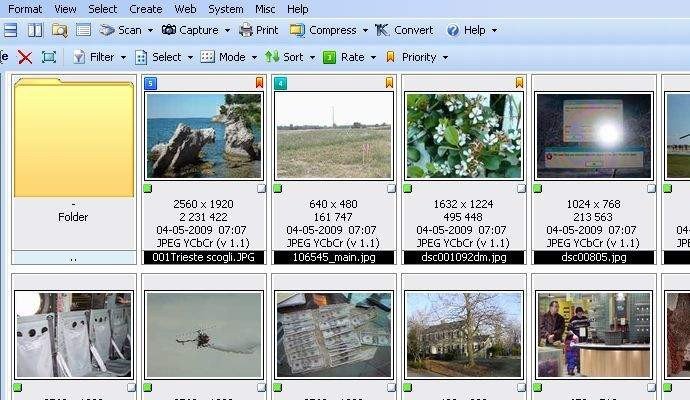
Task: Open the Create menu
Action: pyautogui.click(x=146, y=9)
